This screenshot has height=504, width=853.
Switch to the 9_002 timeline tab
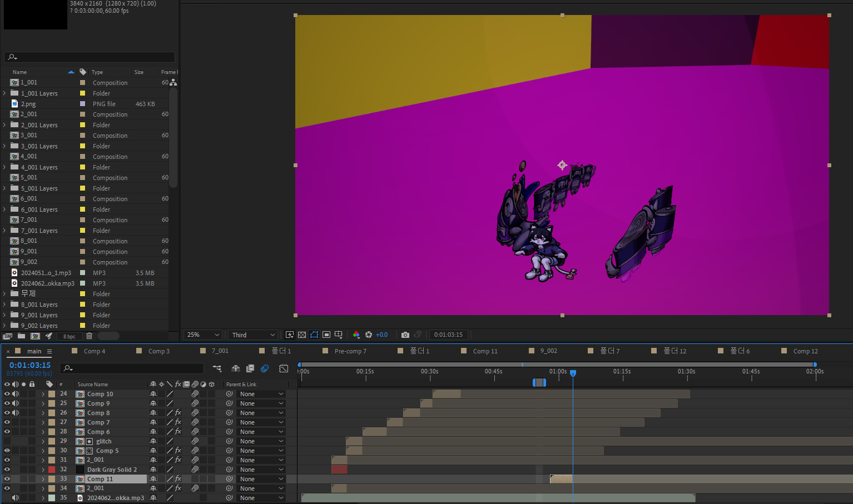coord(549,351)
